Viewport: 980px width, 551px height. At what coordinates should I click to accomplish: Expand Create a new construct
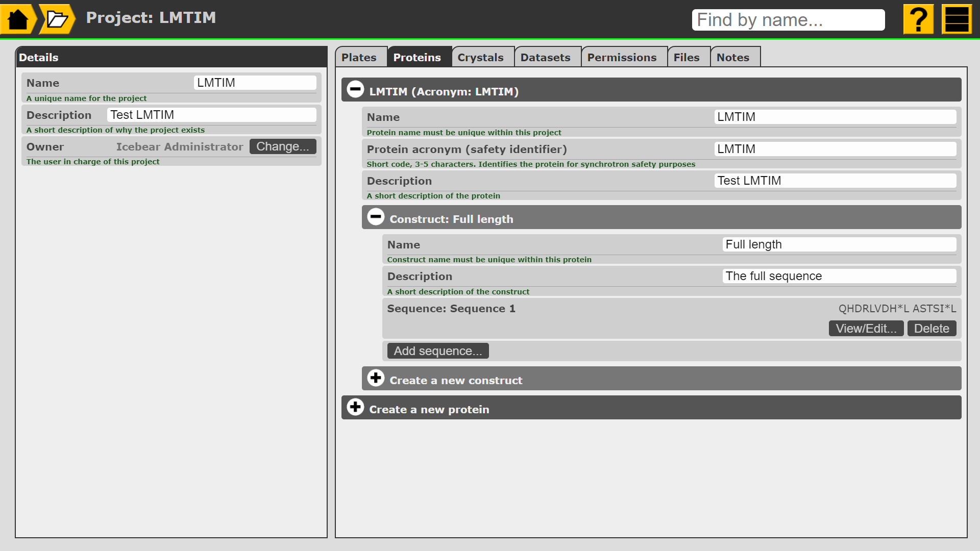click(376, 379)
